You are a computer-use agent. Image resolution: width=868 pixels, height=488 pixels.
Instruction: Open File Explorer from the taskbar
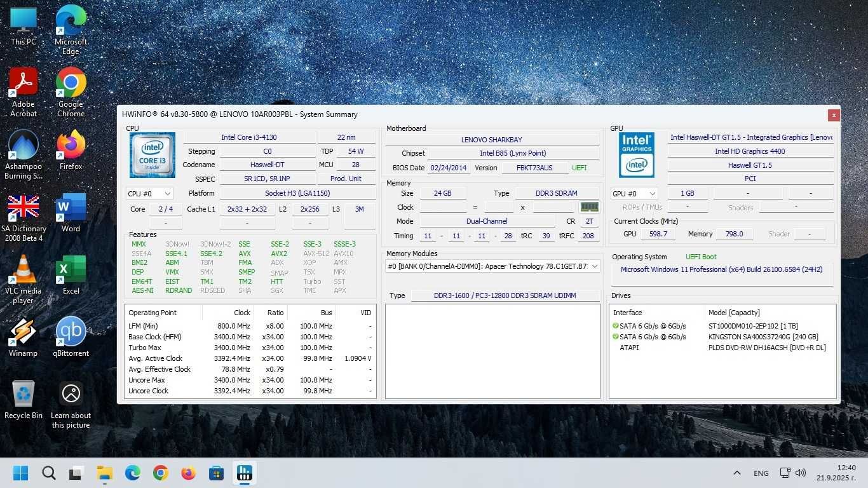(104, 473)
